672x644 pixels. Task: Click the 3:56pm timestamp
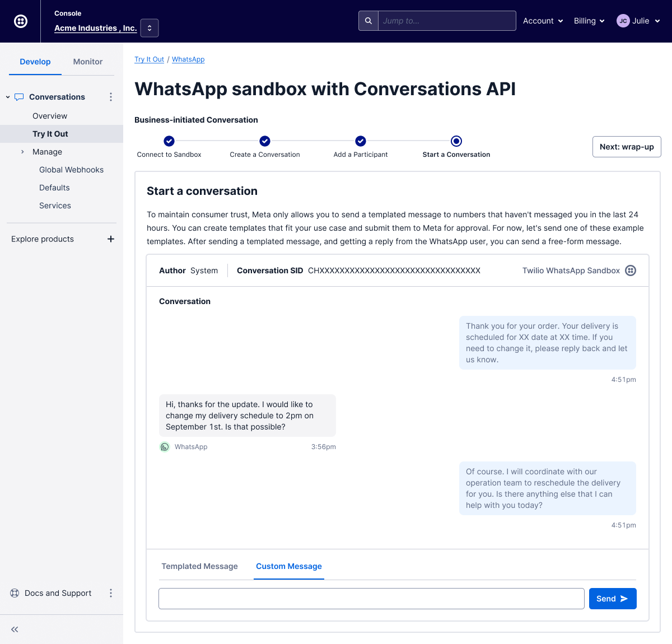point(324,447)
